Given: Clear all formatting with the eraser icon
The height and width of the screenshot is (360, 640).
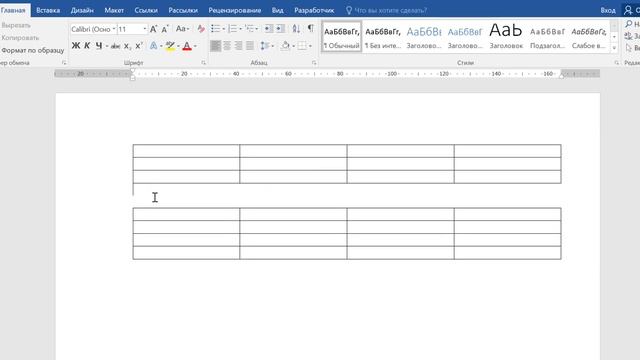Looking at the screenshot, I should (x=201, y=29).
